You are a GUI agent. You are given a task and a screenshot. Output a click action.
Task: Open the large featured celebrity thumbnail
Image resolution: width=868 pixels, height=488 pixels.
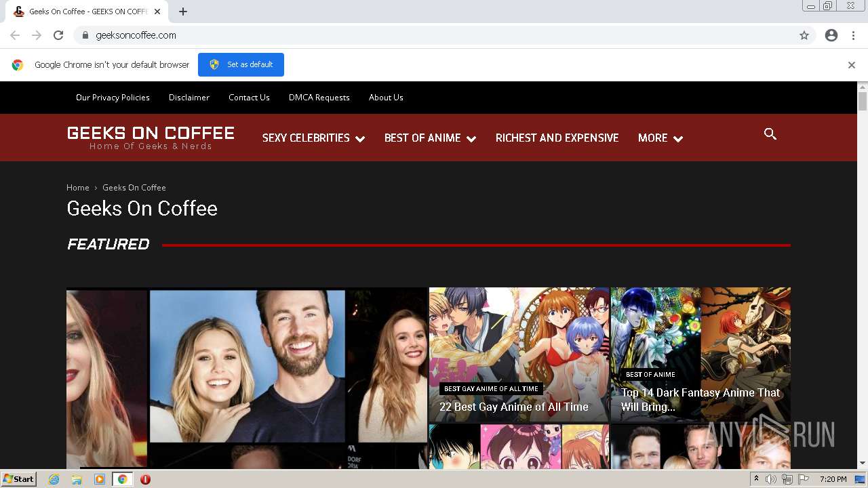[x=247, y=378]
